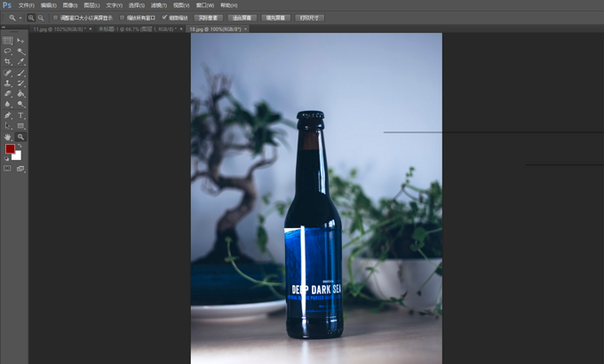Close the 11.jpg document tab
This screenshot has width=604, height=364.
tap(91, 29)
